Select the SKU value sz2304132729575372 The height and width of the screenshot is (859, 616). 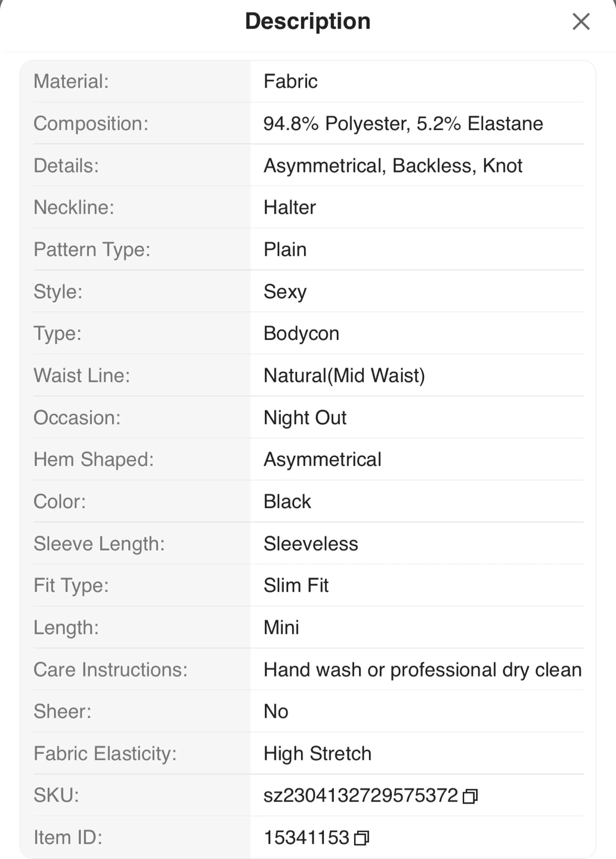pos(360,795)
